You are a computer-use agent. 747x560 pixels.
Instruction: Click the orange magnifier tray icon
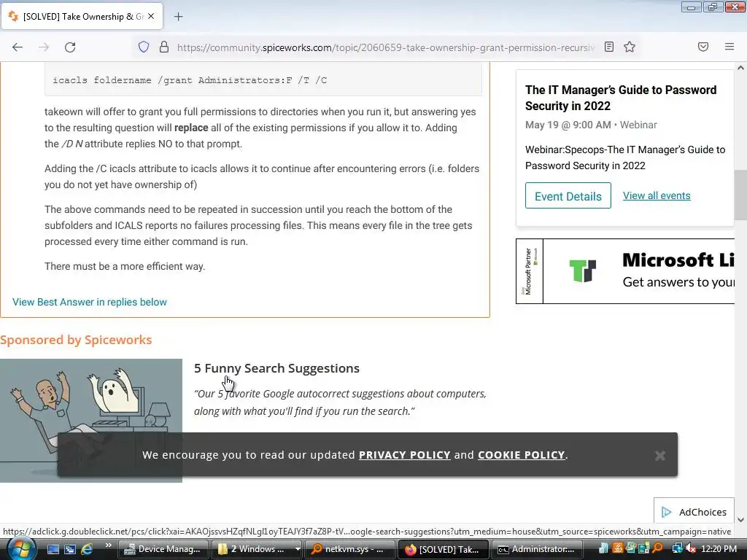tap(658, 548)
